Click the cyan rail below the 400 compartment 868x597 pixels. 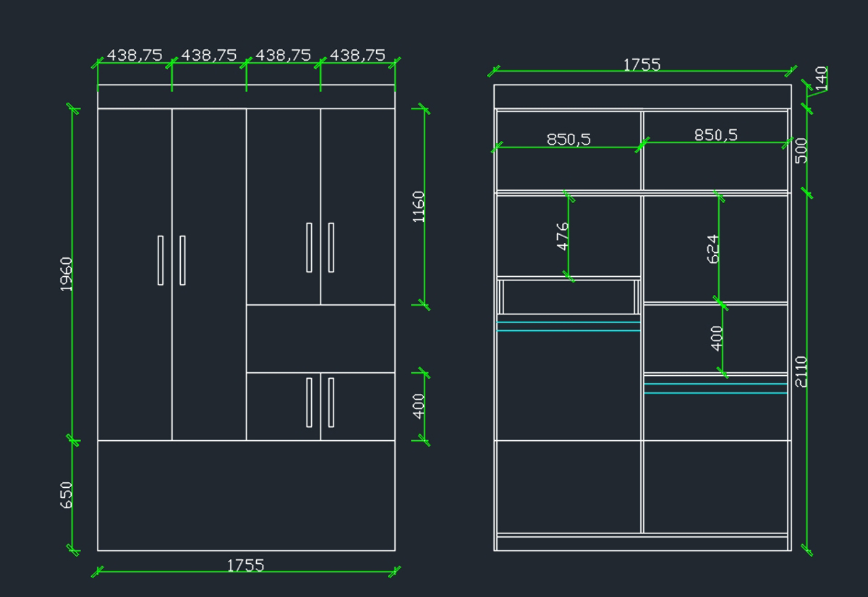tap(715, 389)
